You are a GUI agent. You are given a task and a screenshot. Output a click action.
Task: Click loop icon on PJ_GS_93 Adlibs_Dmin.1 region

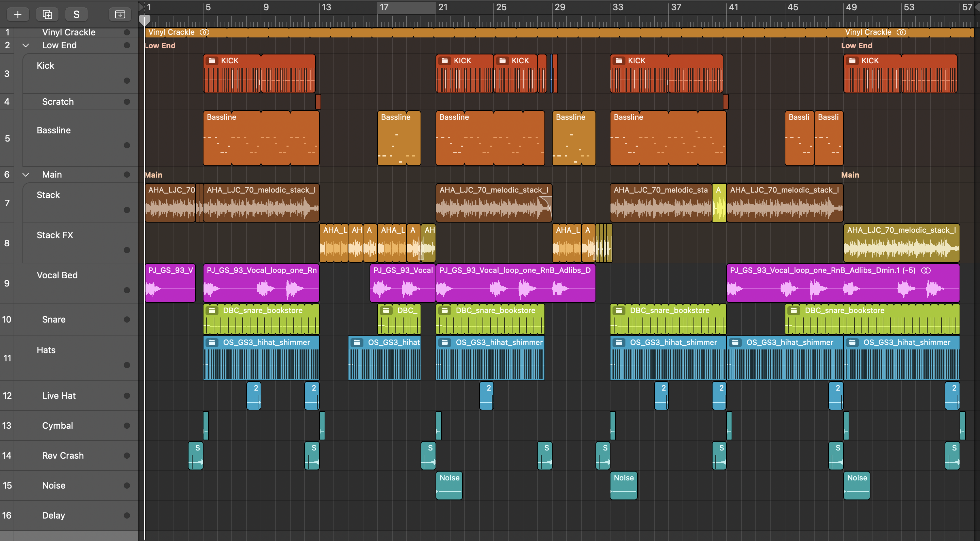pyautogui.click(x=926, y=270)
